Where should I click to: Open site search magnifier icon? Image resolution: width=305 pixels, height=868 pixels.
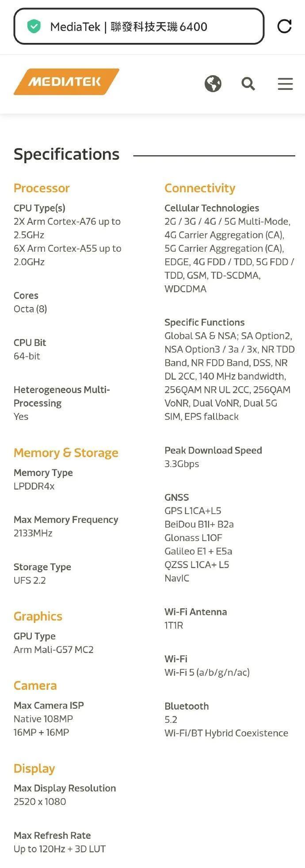coord(248,83)
